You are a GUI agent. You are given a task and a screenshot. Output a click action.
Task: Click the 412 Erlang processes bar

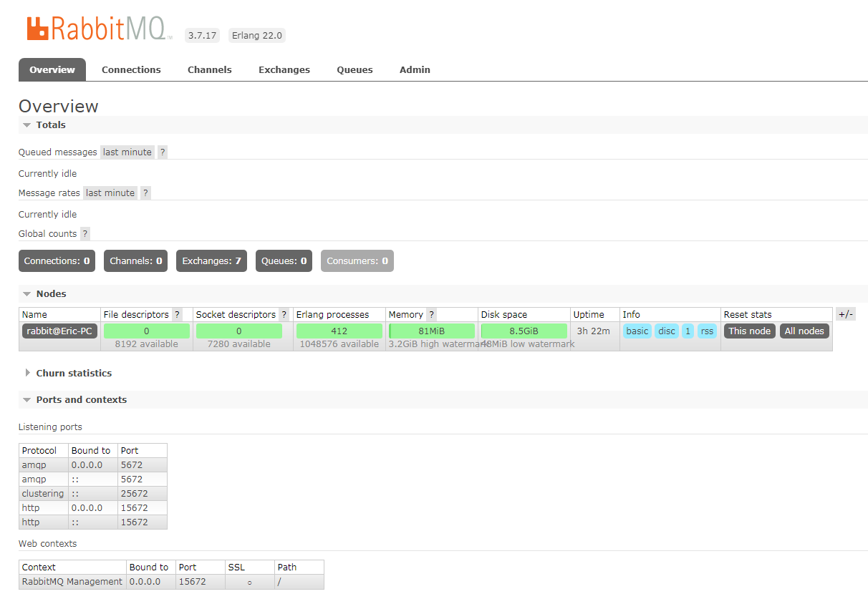pyautogui.click(x=339, y=331)
